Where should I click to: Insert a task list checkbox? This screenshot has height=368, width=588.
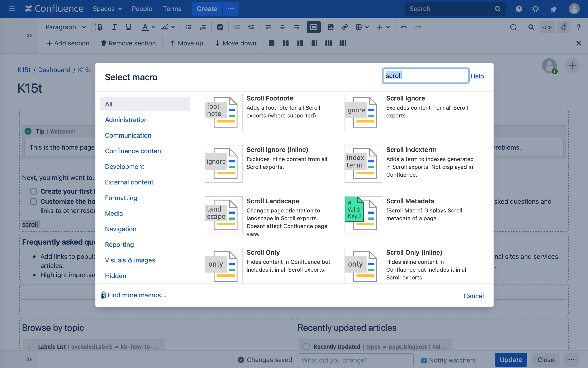point(220,27)
